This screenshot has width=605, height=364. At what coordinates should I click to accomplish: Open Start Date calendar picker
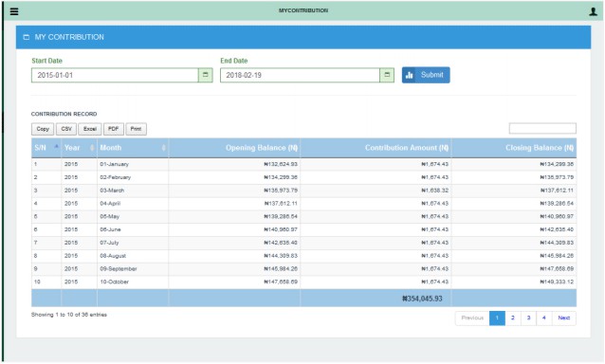[x=205, y=75]
